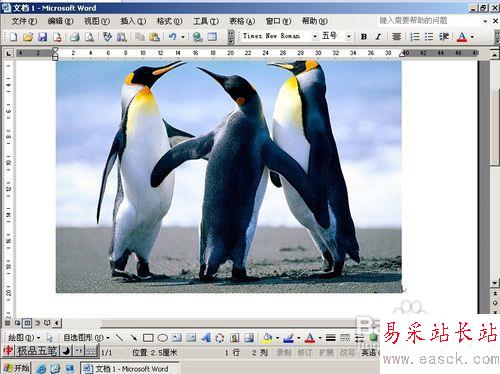500x374 pixels.
Task: Click the drawing toolbar font color A
Action: point(310,338)
